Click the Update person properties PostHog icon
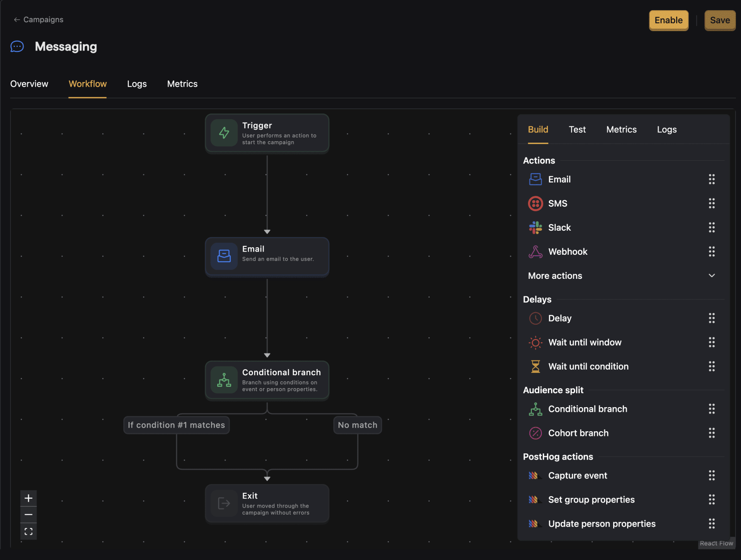741x560 pixels. pyautogui.click(x=534, y=524)
